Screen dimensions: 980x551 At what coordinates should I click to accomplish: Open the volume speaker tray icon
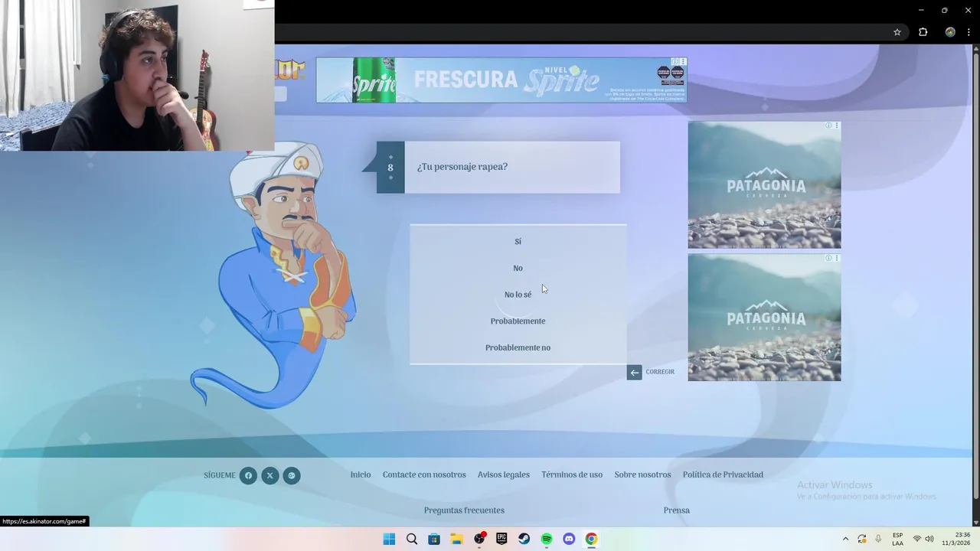[929, 539]
